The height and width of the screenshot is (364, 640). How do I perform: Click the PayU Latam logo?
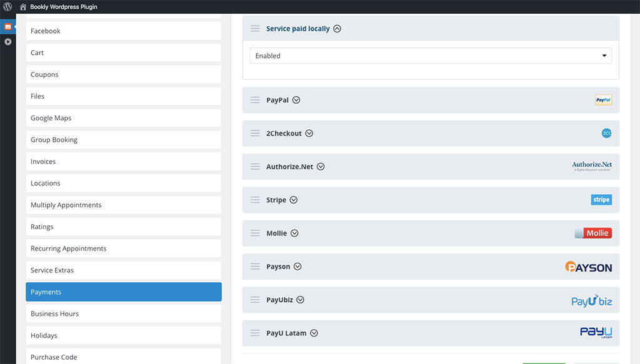tap(596, 333)
